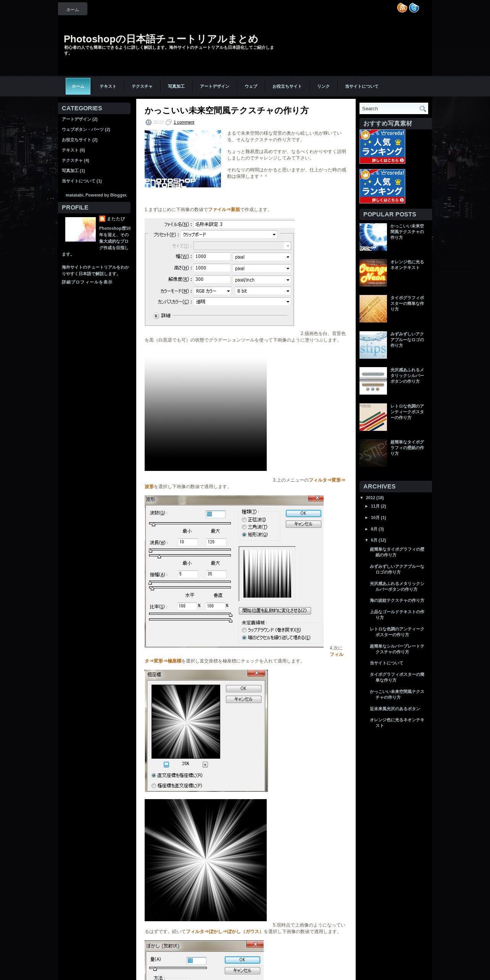The image size is (490, 980).
Task: Expand the 11月 (2) archive
Action: click(x=367, y=506)
